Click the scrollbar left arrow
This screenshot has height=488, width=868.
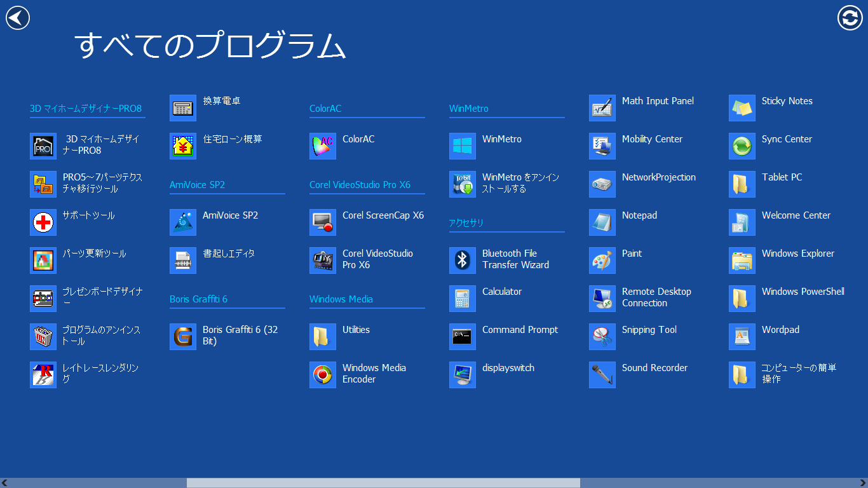click(4, 483)
